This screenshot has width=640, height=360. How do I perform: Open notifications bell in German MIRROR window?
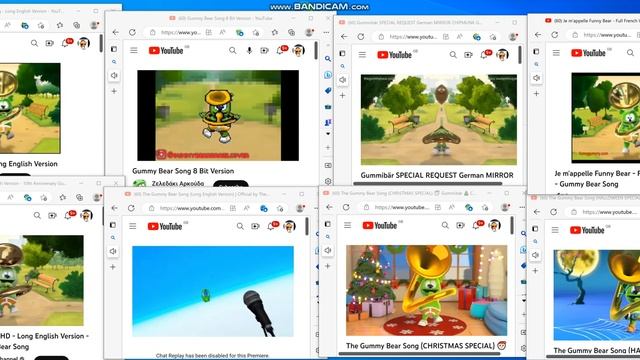pyautogui.click(x=484, y=55)
